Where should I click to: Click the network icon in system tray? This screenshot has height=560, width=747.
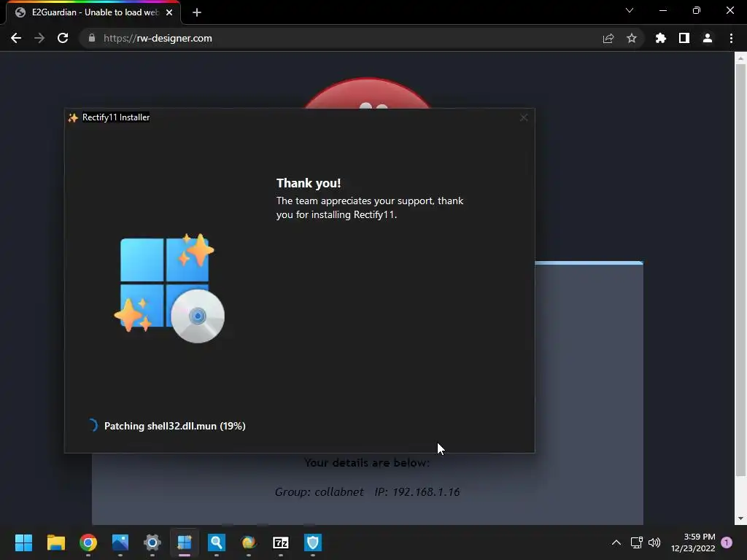tap(636, 542)
